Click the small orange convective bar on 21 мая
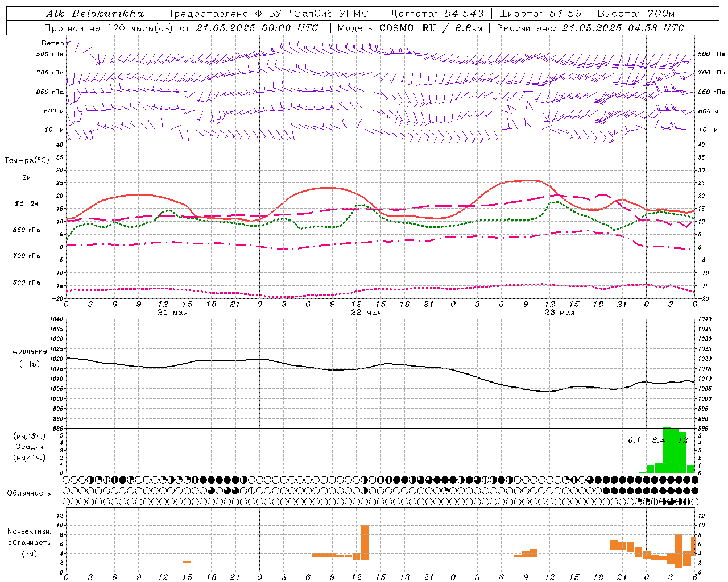728x582 pixels. tap(187, 562)
